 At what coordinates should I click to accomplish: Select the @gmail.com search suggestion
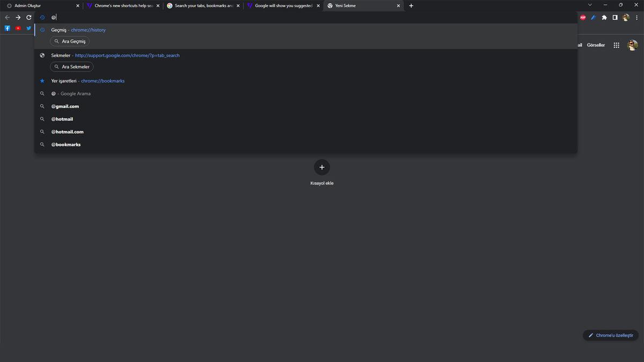[65, 106]
